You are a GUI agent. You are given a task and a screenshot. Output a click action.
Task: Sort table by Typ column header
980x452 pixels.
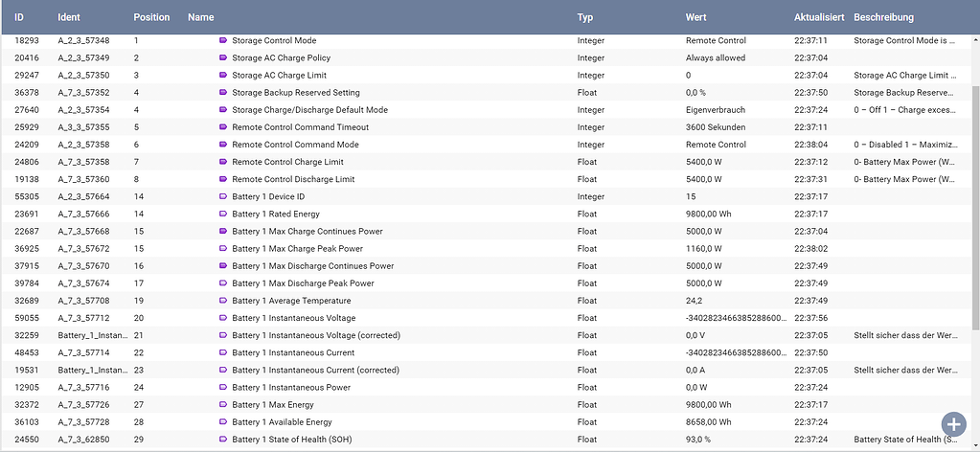tap(585, 17)
